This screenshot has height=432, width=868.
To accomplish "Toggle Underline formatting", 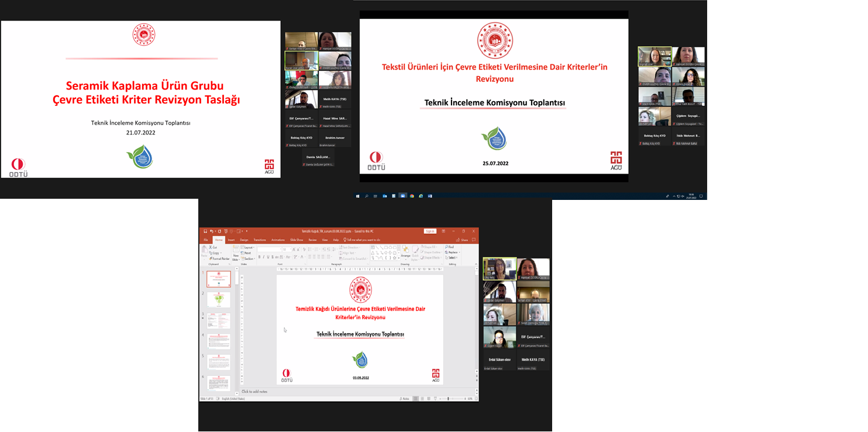I will 268,257.
